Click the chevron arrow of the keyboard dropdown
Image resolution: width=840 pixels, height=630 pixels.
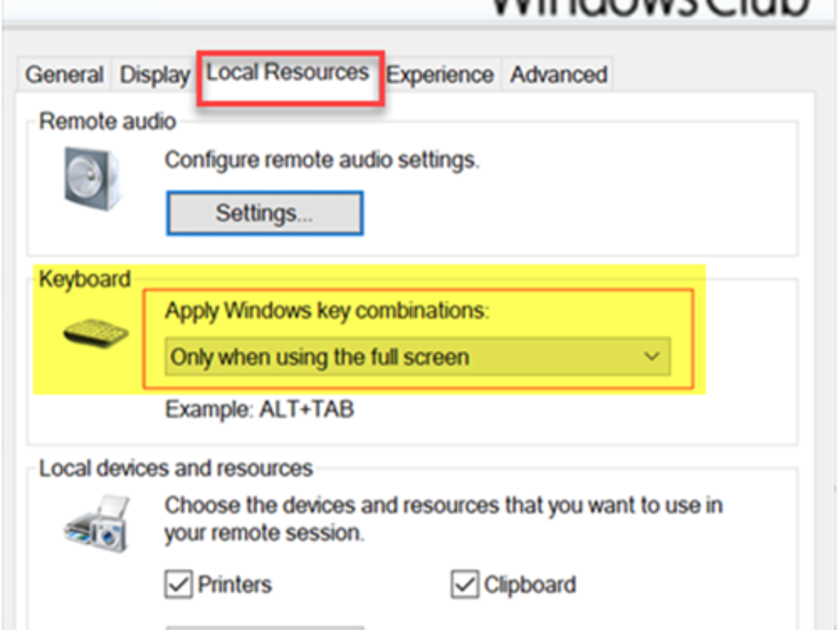[652, 357]
